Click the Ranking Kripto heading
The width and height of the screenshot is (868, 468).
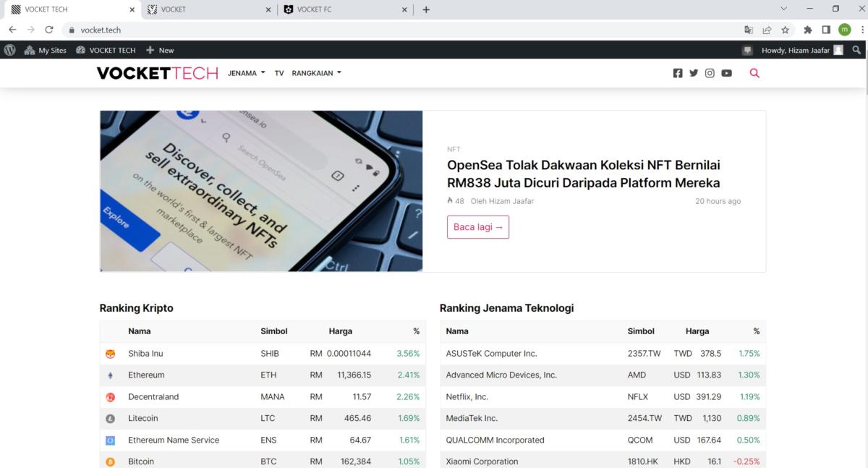click(136, 308)
